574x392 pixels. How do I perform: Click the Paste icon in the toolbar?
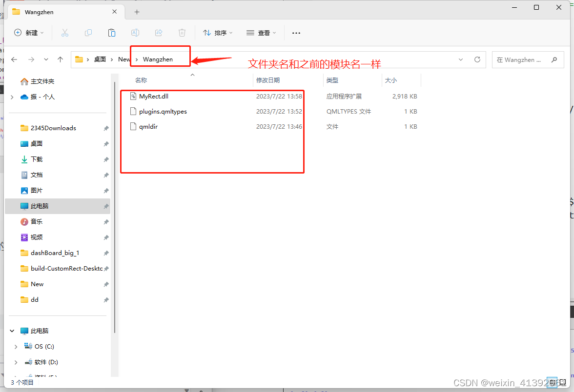point(112,33)
